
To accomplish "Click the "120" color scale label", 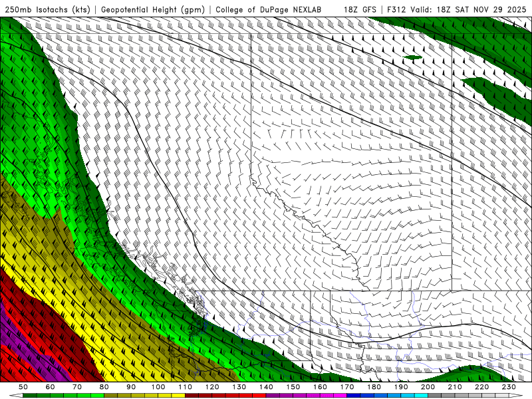I will (212, 387).
